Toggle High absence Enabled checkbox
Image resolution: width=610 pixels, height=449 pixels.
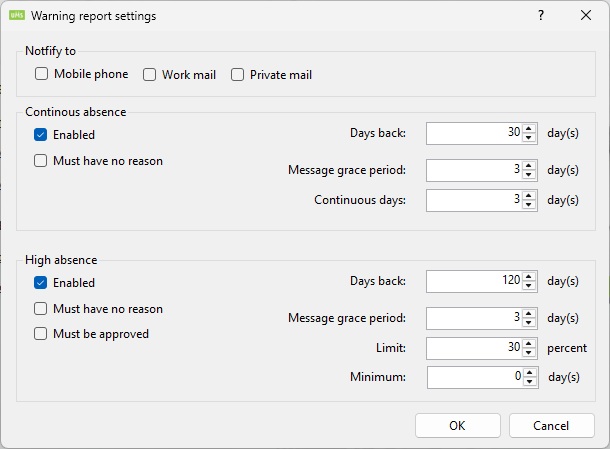click(x=41, y=283)
